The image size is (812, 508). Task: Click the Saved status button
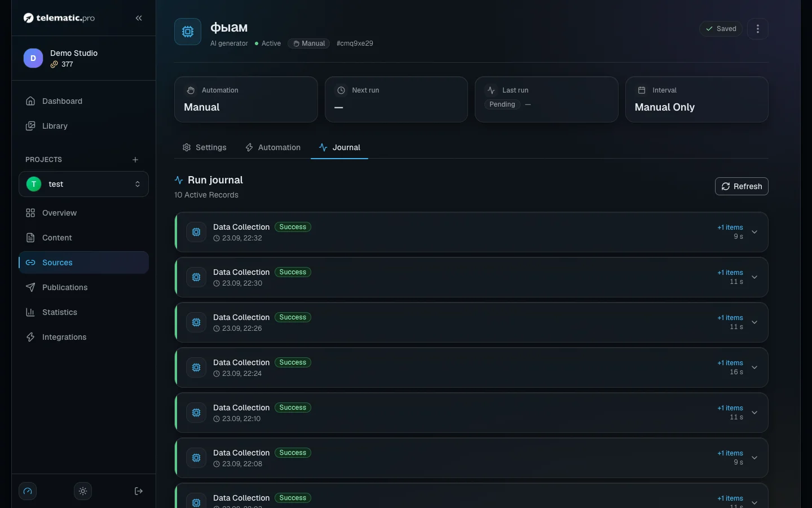721,29
